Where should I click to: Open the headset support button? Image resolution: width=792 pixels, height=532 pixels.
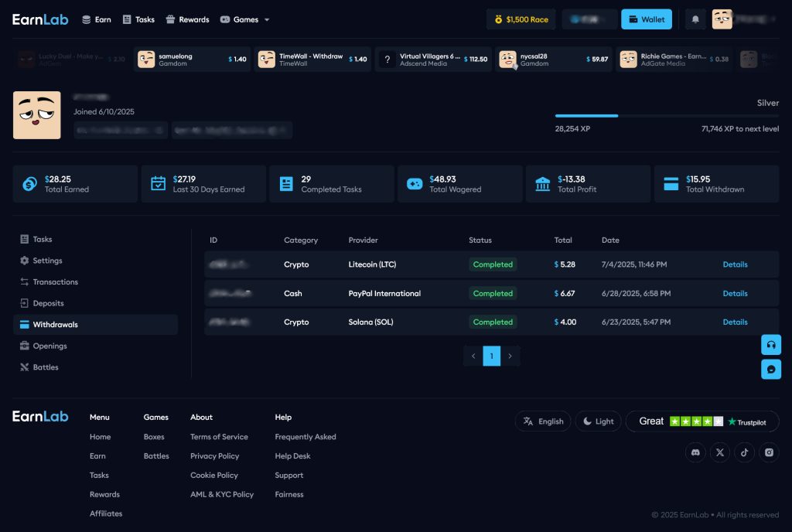(x=771, y=345)
